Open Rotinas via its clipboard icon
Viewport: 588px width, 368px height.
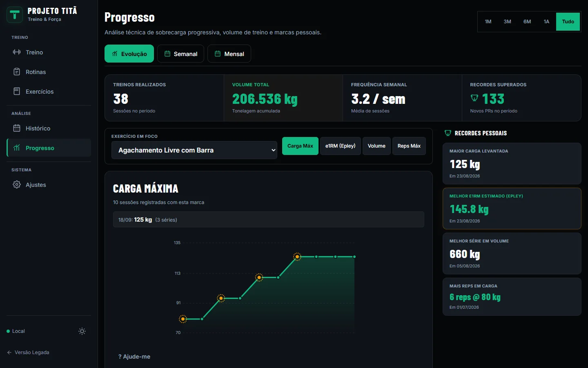click(17, 72)
